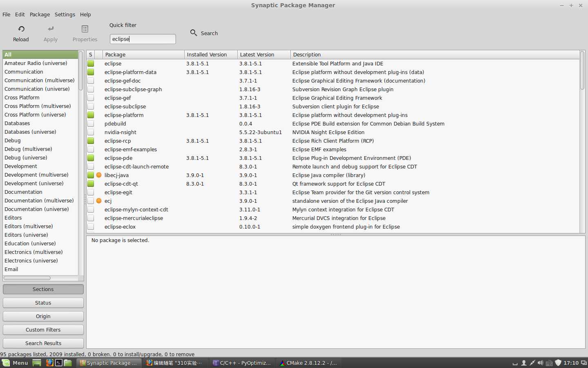Click the Sections filter button
This screenshot has width=588, height=368.
[43, 289]
